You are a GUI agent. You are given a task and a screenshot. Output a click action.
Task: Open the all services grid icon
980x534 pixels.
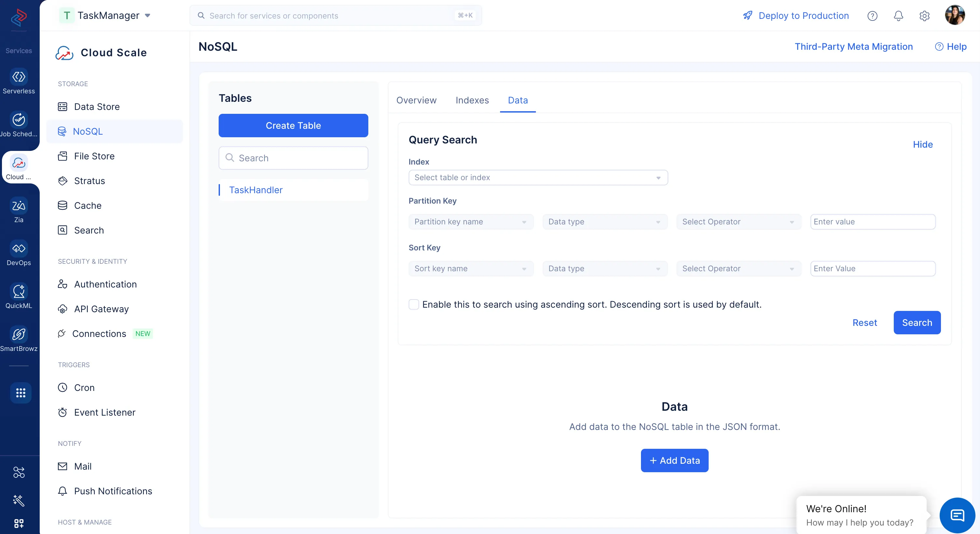(x=20, y=393)
